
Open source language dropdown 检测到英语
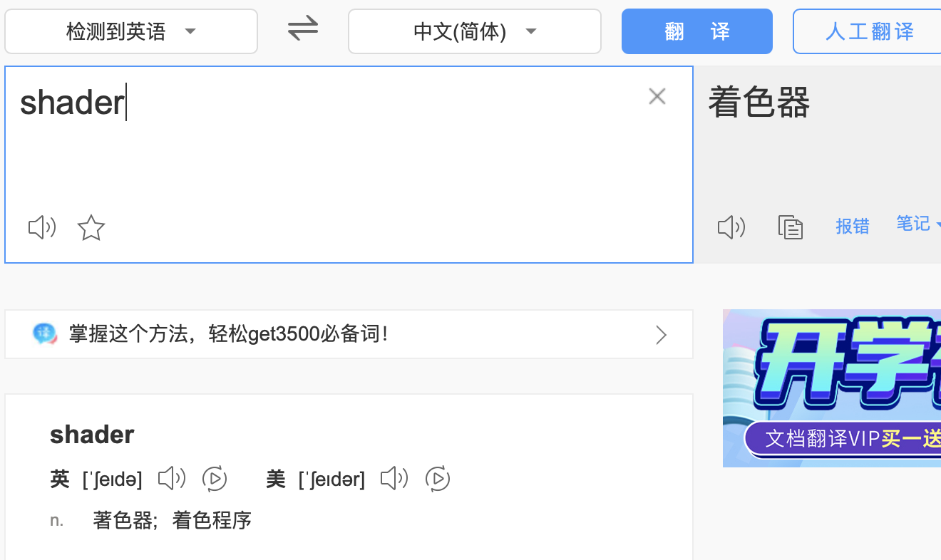(x=131, y=31)
